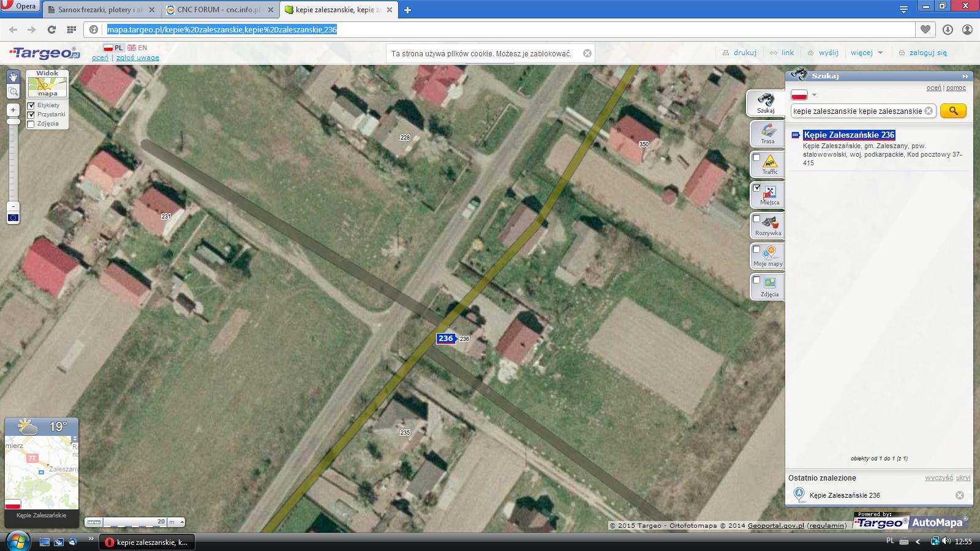
Task: Switch language to PL
Action: point(113,48)
